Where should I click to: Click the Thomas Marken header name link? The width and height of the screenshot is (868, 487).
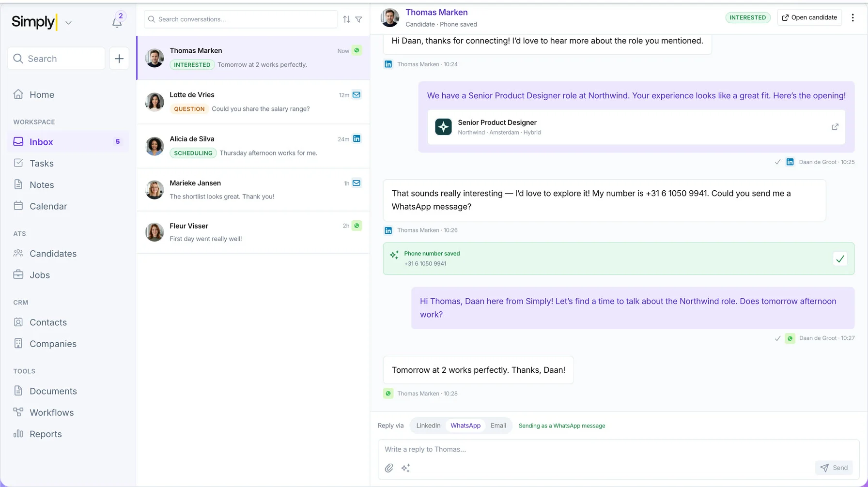(x=436, y=12)
